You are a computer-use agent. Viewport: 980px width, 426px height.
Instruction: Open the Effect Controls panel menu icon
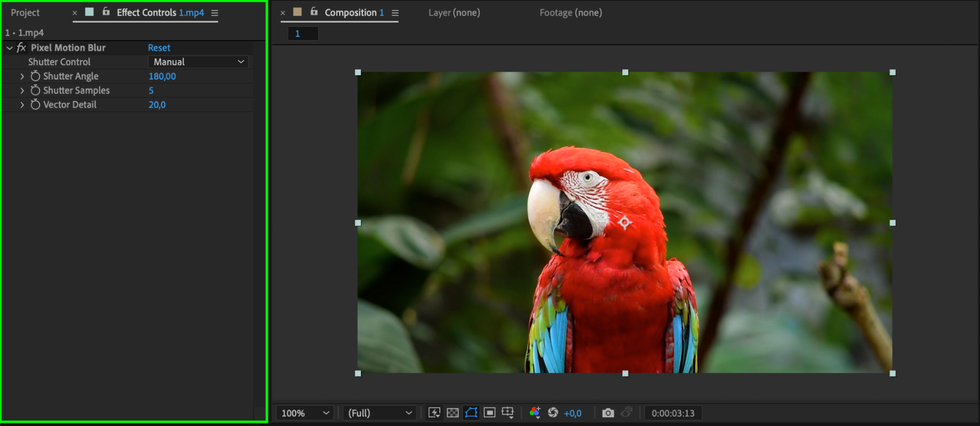pos(215,13)
